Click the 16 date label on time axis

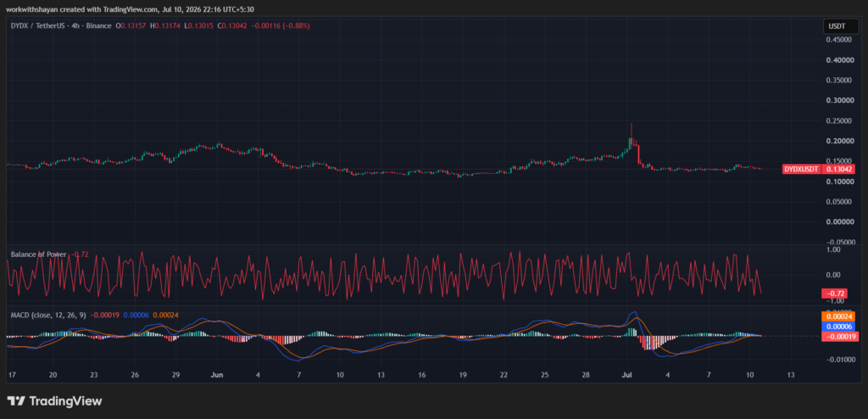point(422,375)
